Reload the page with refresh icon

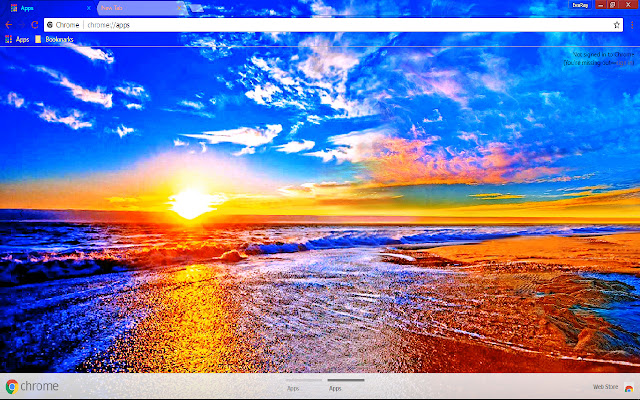(x=35, y=25)
